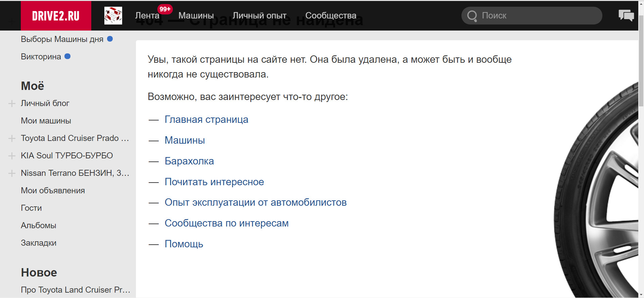Open the Машины top menu item
This screenshot has width=644, height=298.
point(196,15)
